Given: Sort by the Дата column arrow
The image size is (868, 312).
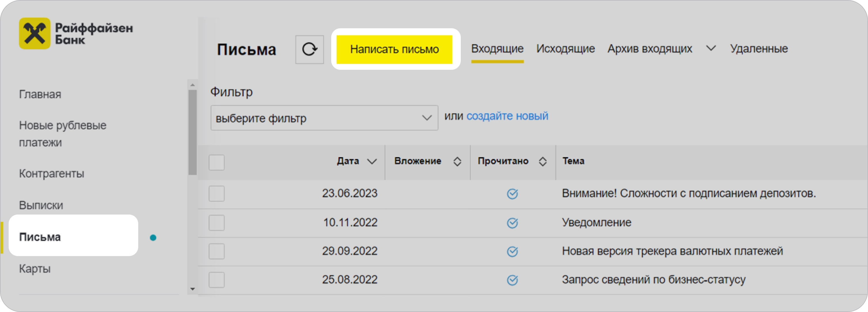Looking at the screenshot, I should pyautogui.click(x=372, y=161).
